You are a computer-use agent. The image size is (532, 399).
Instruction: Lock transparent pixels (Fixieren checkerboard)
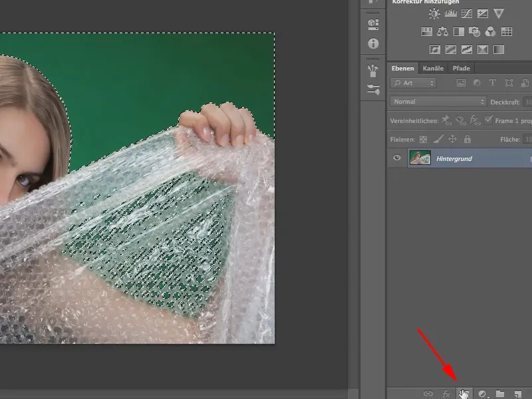click(x=423, y=139)
